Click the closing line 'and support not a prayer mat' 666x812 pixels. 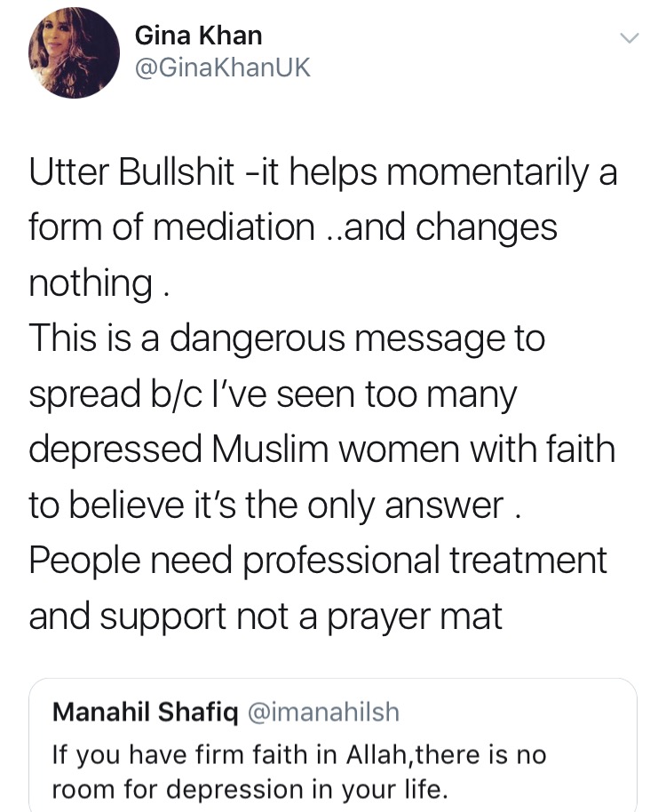pyautogui.click(x=266, y=617)
